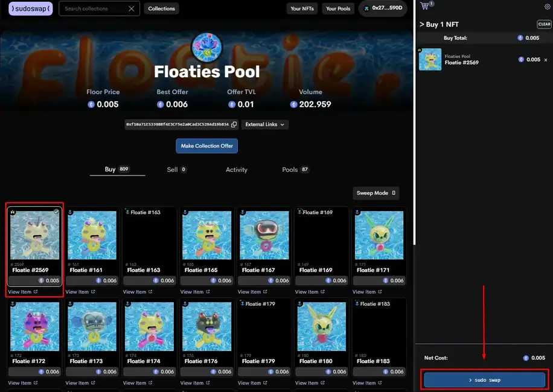Viewport: 553px width, 392px height.
Task: Open View Item link for Floatie #2569
Action: [x=22, y=292]
